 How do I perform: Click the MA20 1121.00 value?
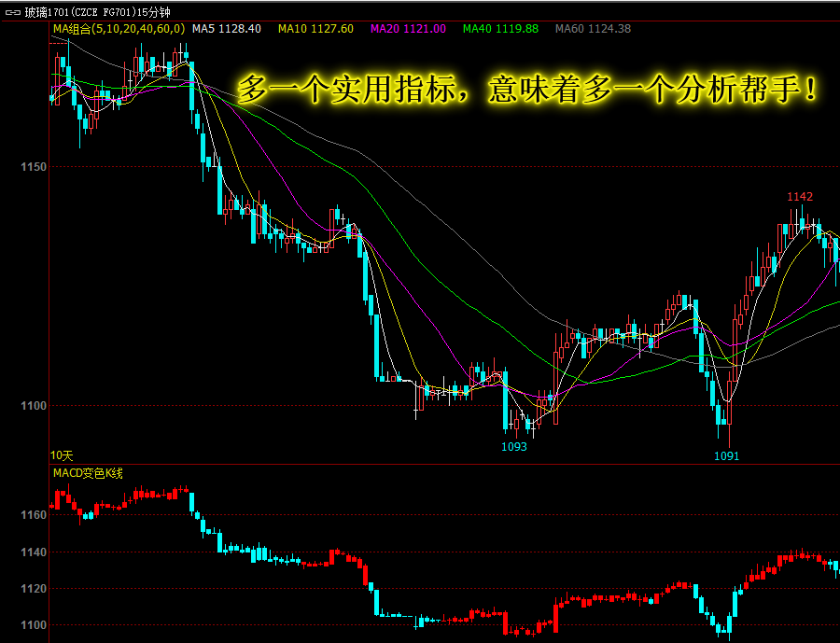click(x=408, y=29)
